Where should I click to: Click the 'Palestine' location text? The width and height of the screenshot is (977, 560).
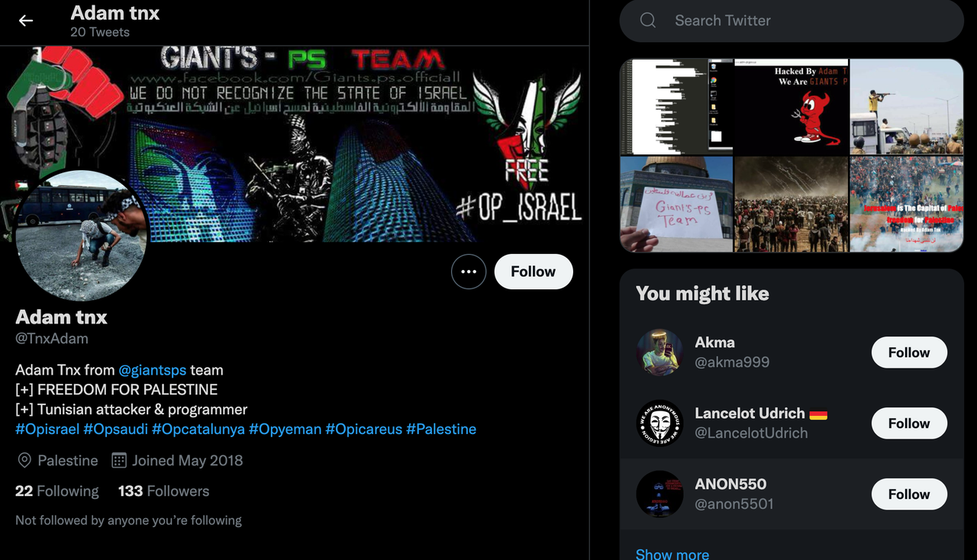68,460
